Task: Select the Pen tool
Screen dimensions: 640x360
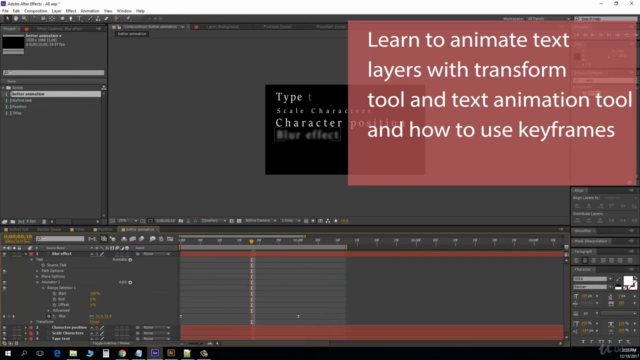Action: click(x=71, y=19)
